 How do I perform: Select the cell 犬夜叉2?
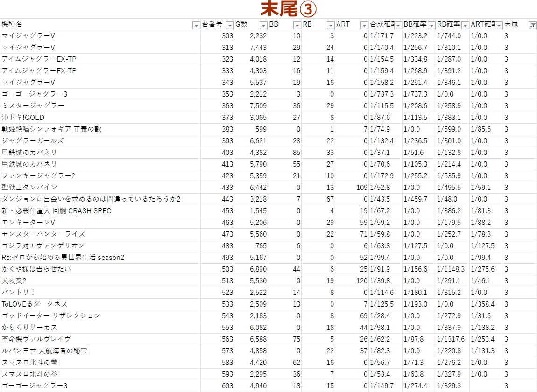[x=100, y=281]
